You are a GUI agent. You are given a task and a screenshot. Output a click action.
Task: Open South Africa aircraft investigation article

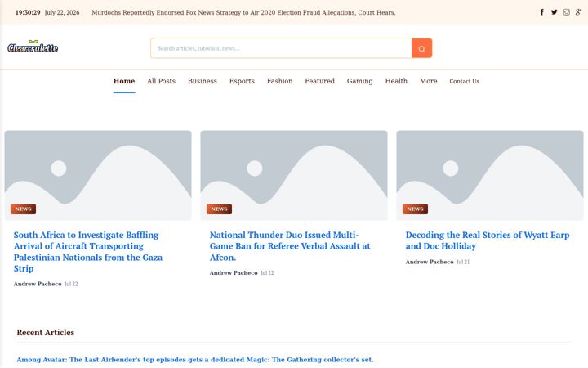pos(88,252)
